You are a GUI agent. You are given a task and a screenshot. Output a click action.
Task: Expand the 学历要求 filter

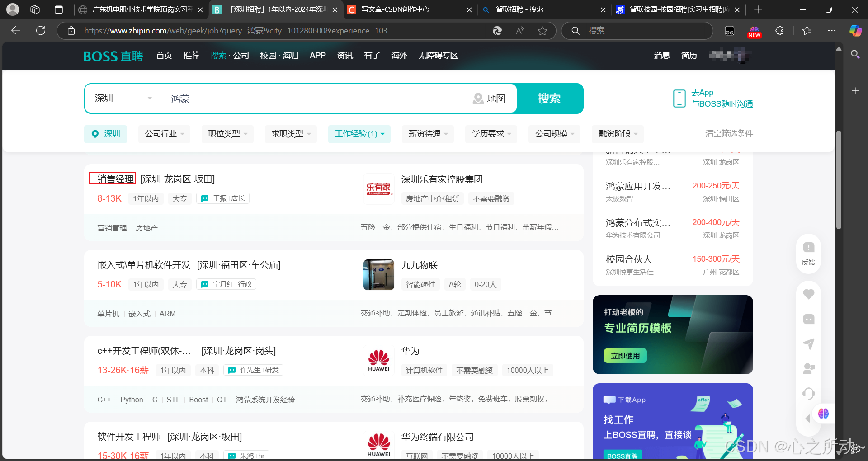[x=491, y=134]
